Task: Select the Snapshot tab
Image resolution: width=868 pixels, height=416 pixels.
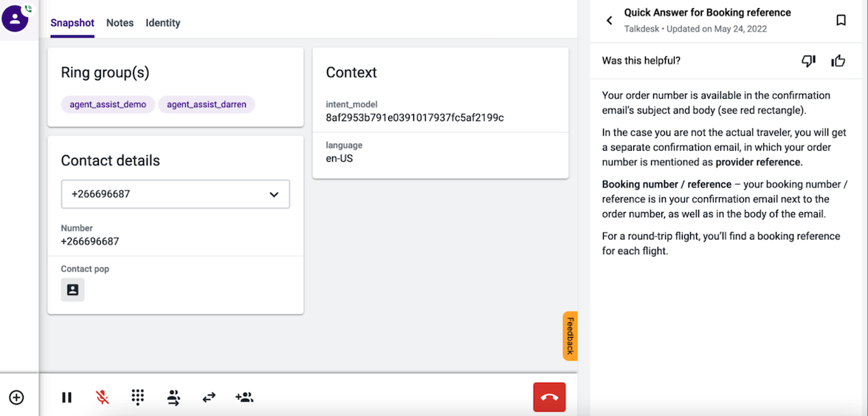Action: click(72, 23)
